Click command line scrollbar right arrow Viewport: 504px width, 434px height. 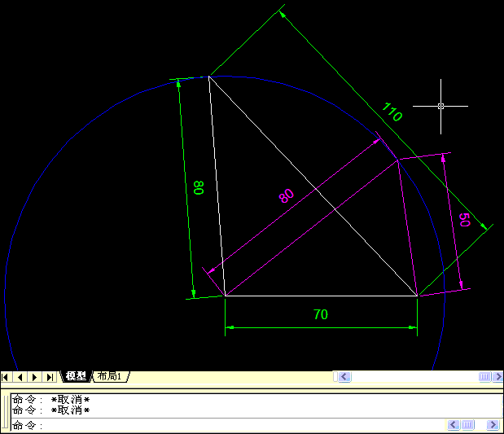493,425
